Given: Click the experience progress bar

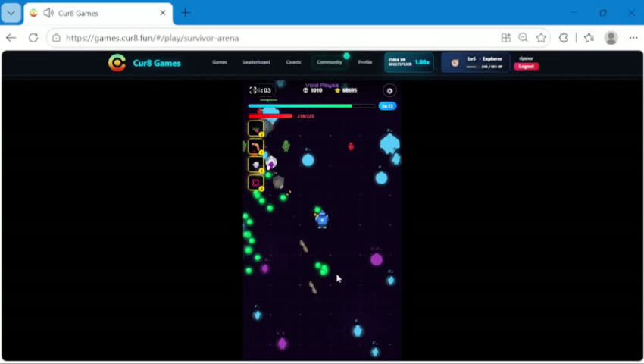Looking at the screenshot, I should click(x=311, y=106).
